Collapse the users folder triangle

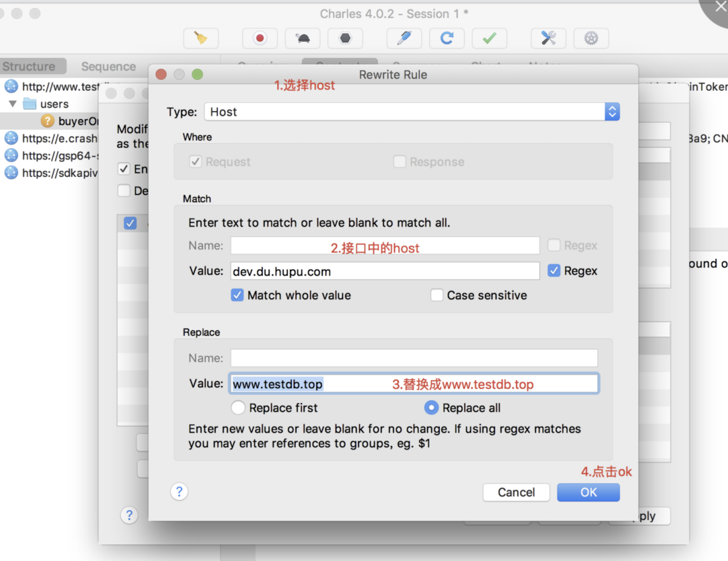[13, 104]
